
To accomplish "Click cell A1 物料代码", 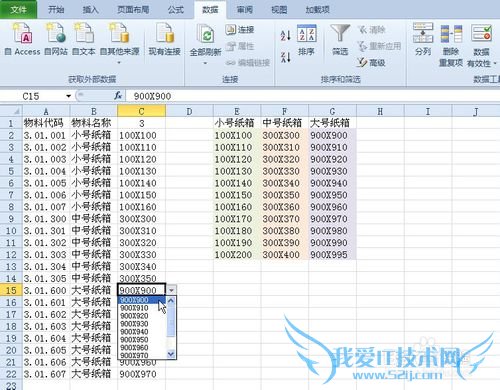I will [x=46, y=123].
